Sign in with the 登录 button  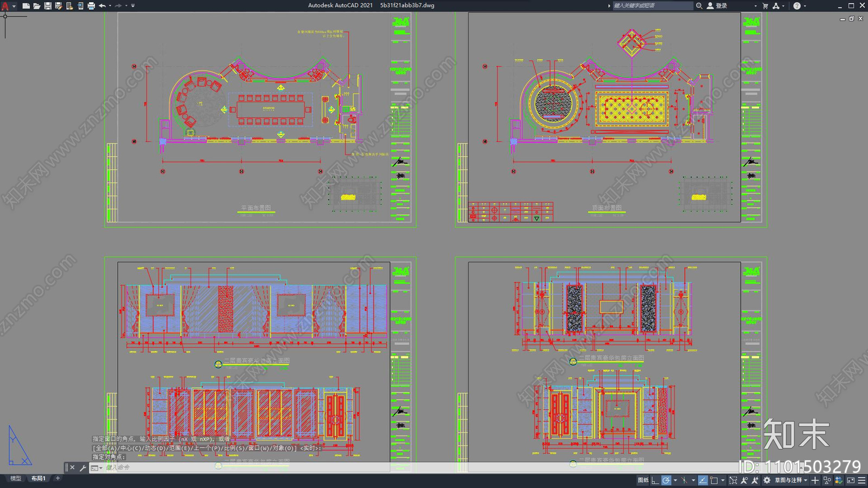(x=717, y=5)
